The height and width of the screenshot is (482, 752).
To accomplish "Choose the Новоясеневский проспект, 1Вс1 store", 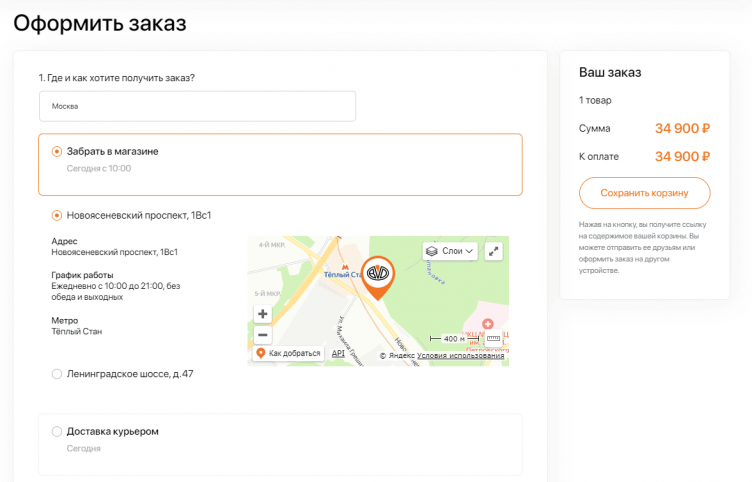I will (x=57, y=215).
